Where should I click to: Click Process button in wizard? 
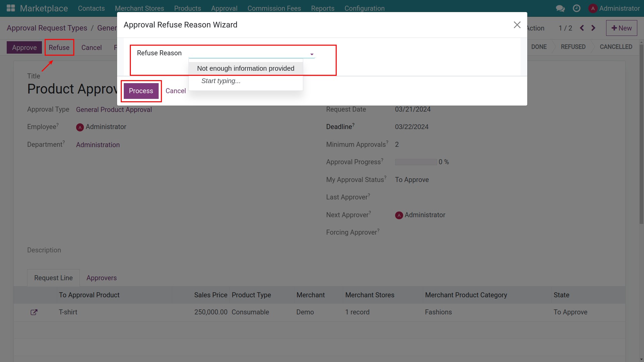[x=141, y=91]
